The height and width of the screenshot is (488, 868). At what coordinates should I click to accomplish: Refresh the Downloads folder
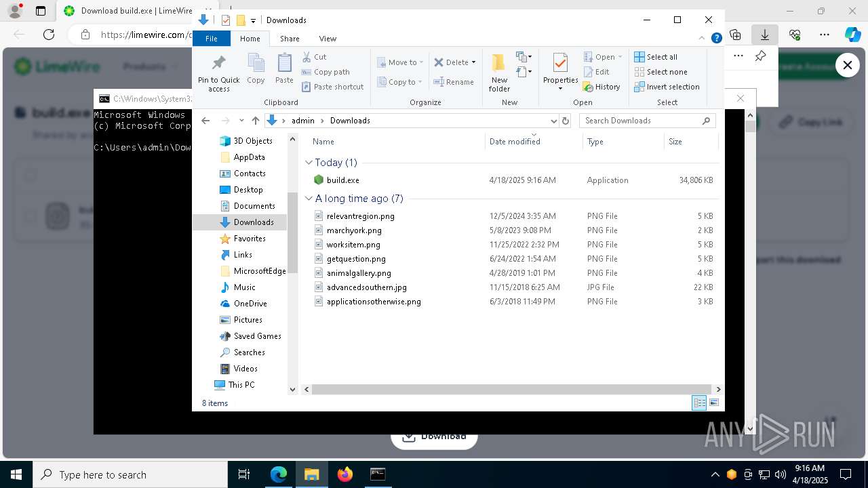pos(566,121)
